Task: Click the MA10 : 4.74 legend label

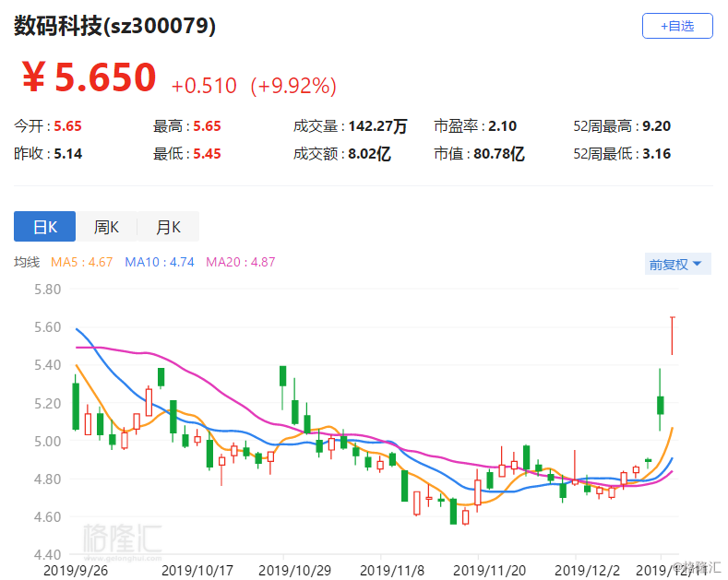Action: (x=160, y=262)
